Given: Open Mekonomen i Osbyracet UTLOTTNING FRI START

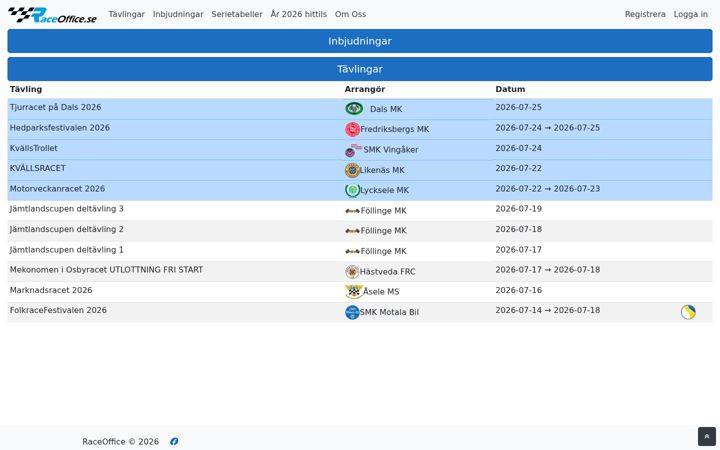Looking at the screenshot, I should [107, 270].
